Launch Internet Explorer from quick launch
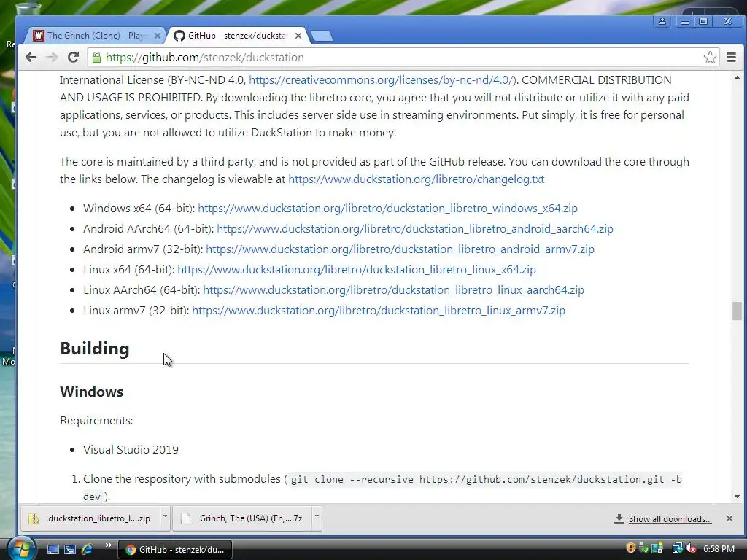747x560 pixels. (x=88, y=550)
